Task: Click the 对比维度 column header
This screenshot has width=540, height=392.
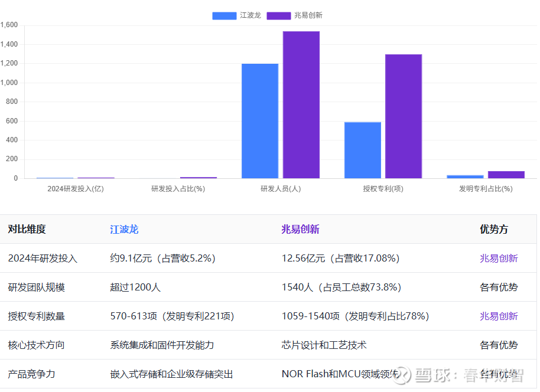Action: 27,229
